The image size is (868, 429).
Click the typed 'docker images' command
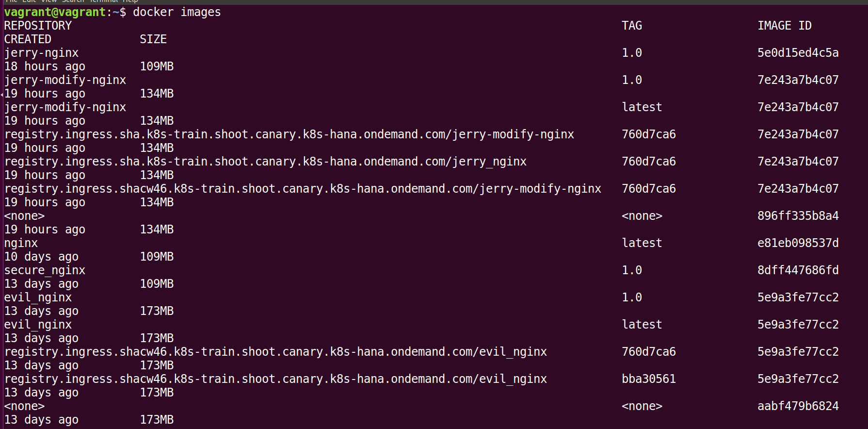click(x=177, y=12)
